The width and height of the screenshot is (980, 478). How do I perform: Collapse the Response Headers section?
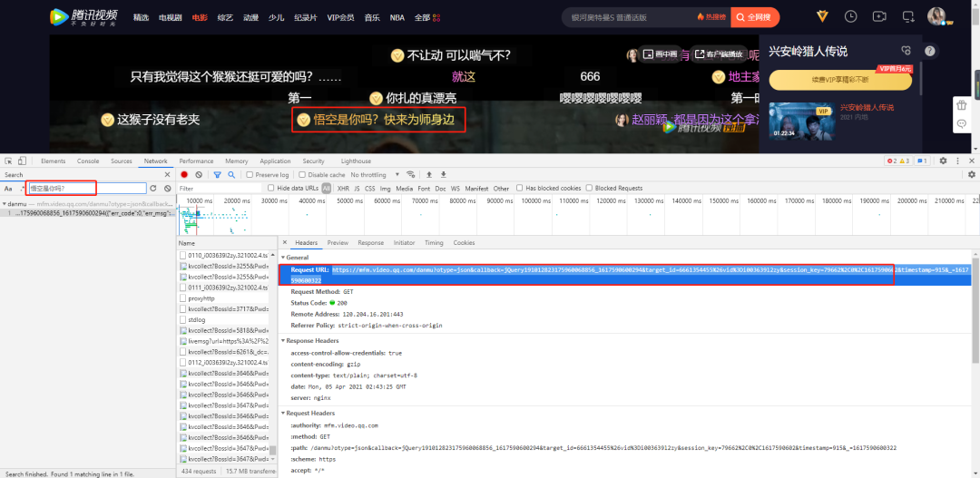click(x=282, y=340)
